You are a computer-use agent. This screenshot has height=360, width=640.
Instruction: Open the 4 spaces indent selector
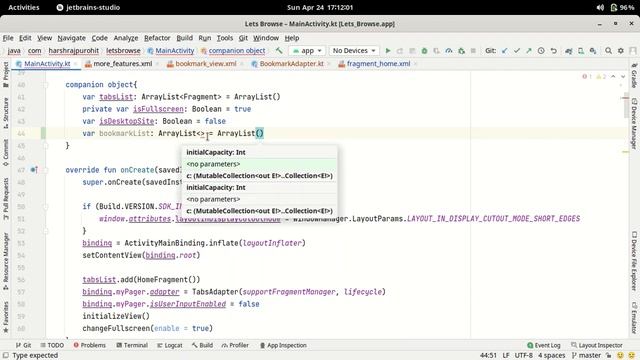click(551, 356)
